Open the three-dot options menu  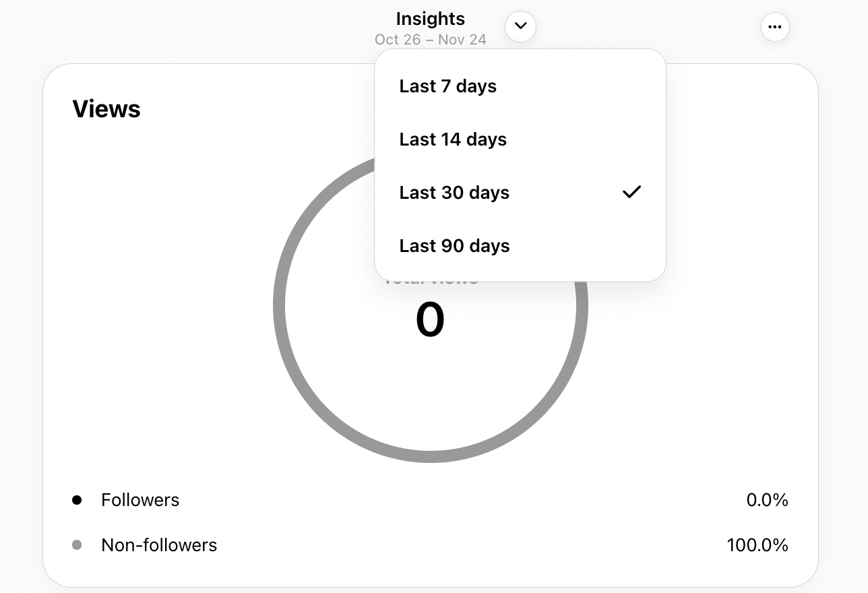[x=775, y=27]
